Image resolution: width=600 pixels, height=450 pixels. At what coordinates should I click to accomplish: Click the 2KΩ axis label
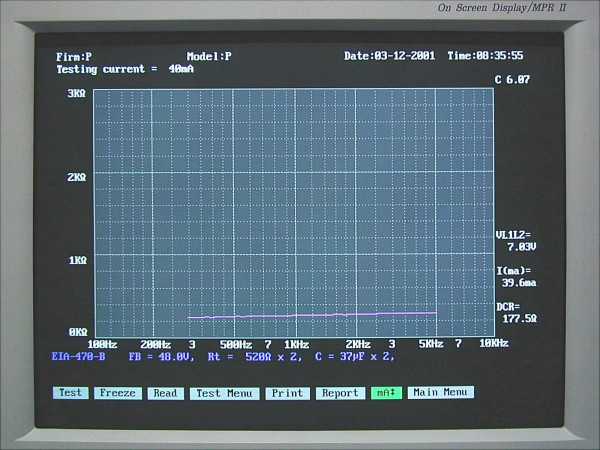pos(77,177)
